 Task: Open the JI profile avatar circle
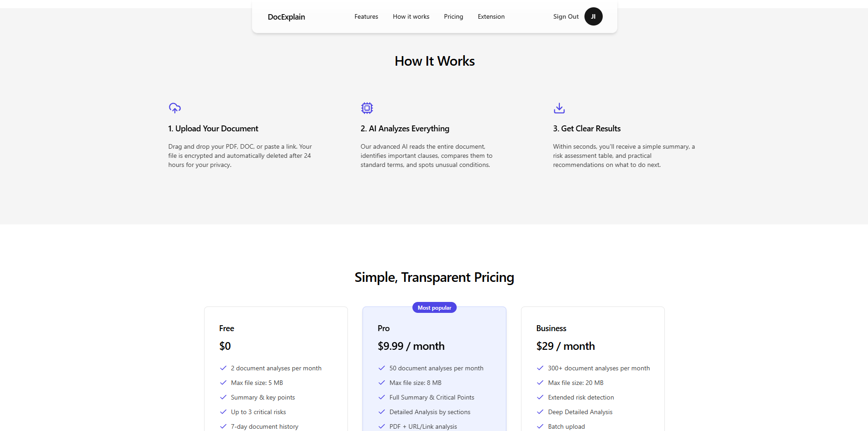(593, 16)
